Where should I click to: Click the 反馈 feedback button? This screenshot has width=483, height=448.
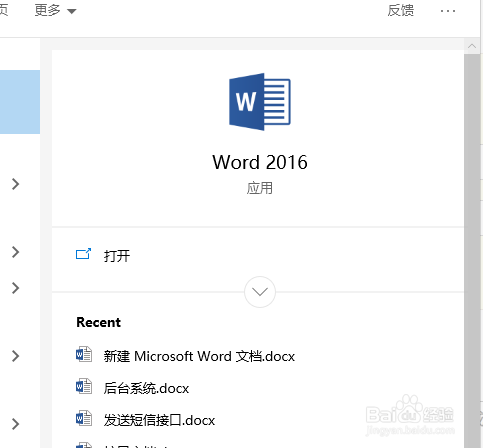click(x=400, y=11)
